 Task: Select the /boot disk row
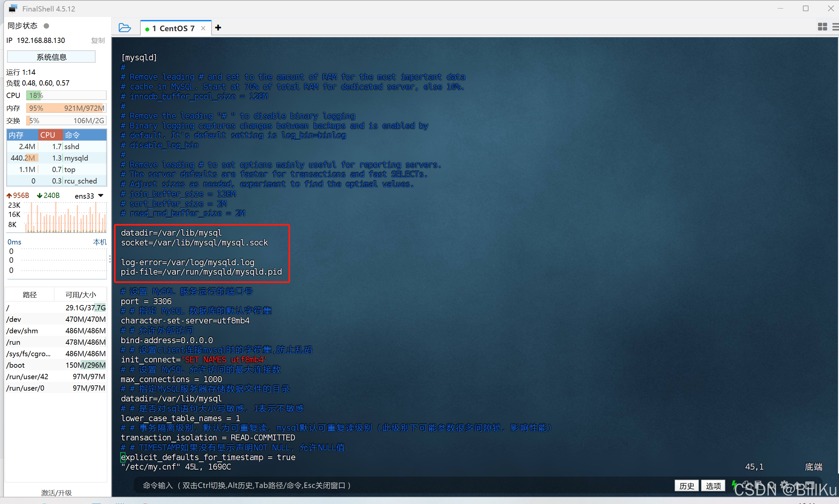pos(56,365)
